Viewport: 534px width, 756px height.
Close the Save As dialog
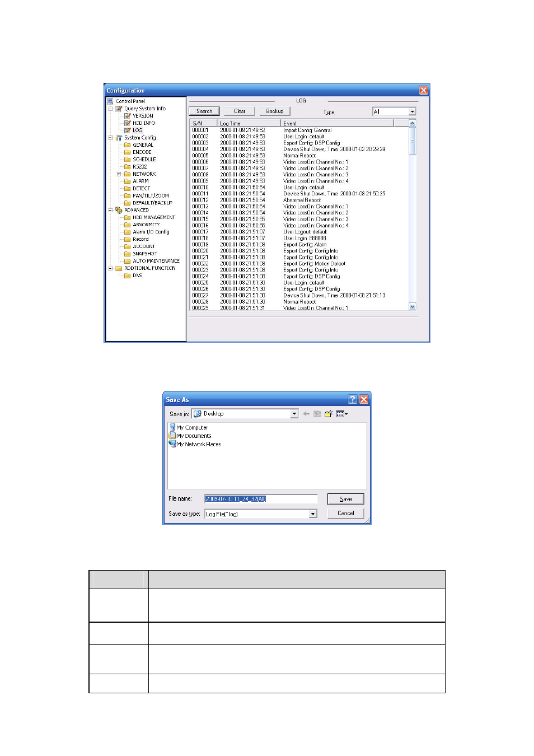coord(364,399)
